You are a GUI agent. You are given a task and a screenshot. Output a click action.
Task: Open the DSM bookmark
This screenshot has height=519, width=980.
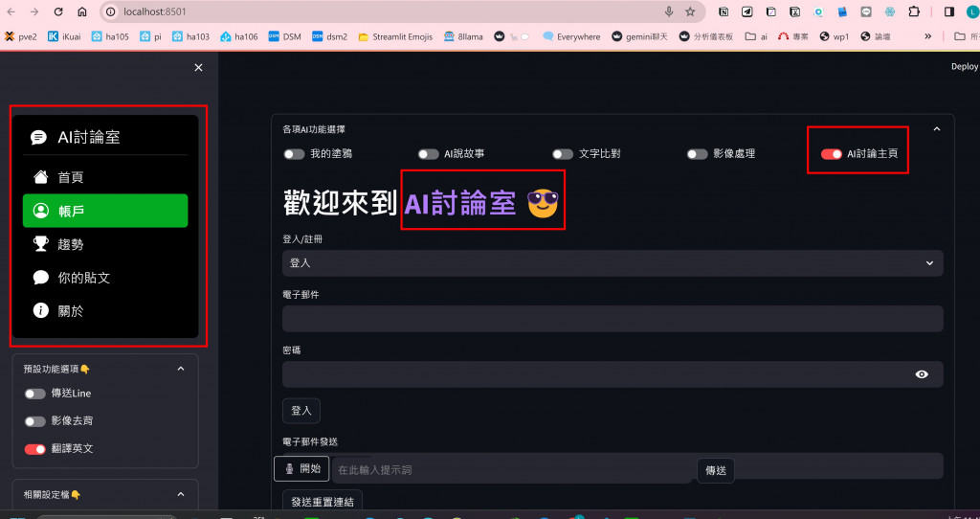pos(284,37)
